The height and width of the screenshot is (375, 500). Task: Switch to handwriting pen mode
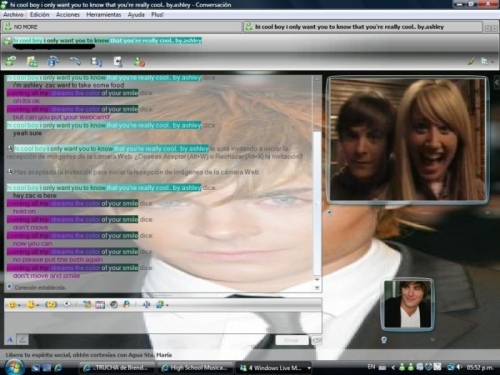[22, 340]
